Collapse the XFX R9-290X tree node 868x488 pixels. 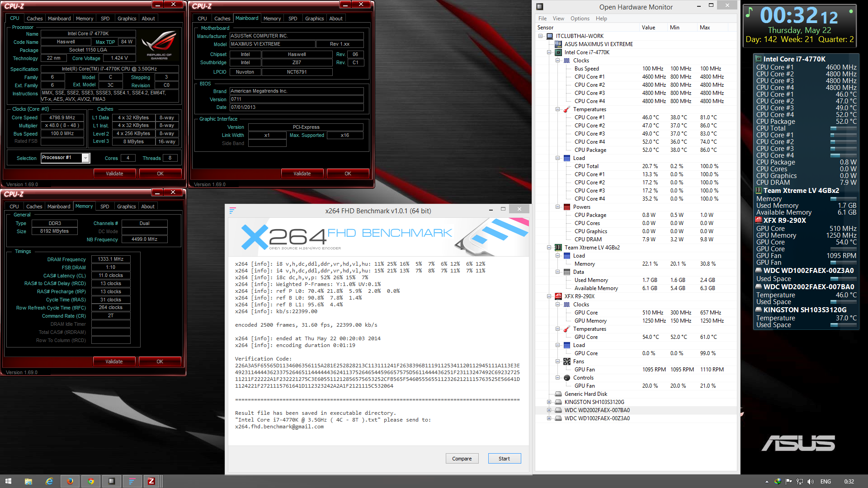(549, 296)
